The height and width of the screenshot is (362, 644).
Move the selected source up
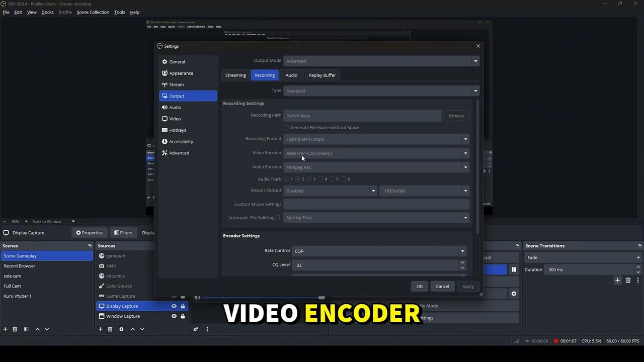coord(132,329)
